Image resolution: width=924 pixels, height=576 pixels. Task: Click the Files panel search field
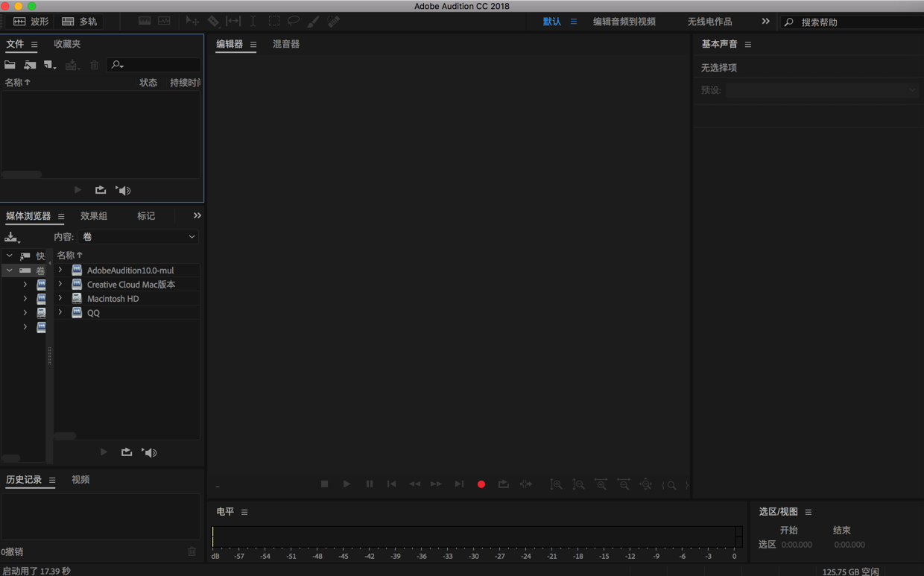tap(154, 65)
